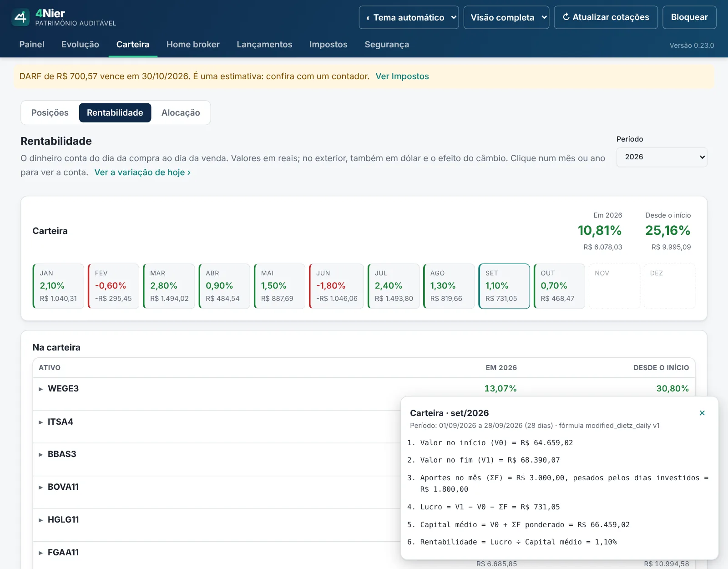Follow the Ver Impostos link

click(402, 76)
